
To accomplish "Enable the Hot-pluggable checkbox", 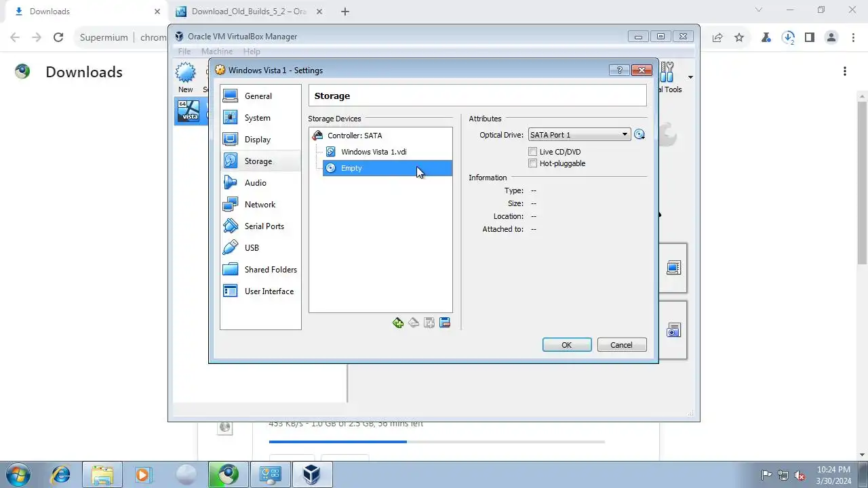I will [533, 163].
